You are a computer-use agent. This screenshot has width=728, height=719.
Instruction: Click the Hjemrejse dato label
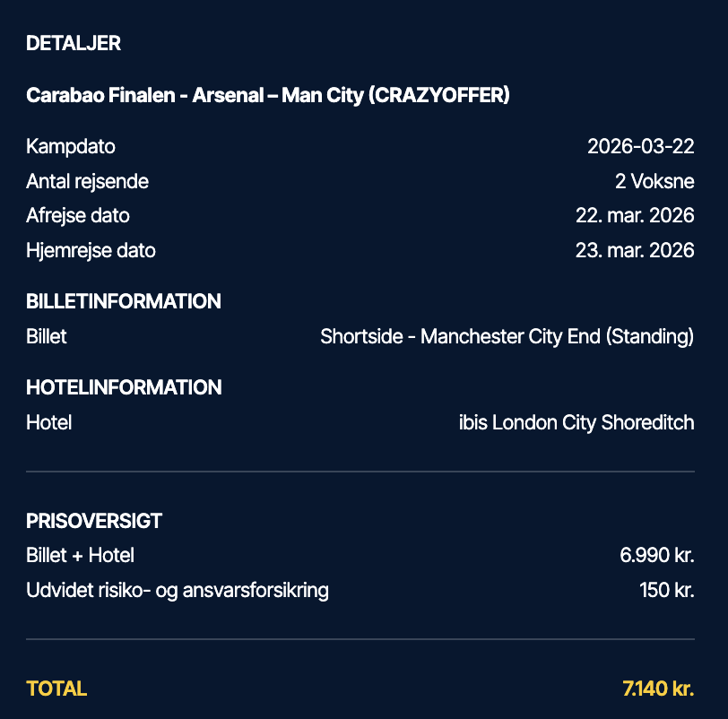91,250
